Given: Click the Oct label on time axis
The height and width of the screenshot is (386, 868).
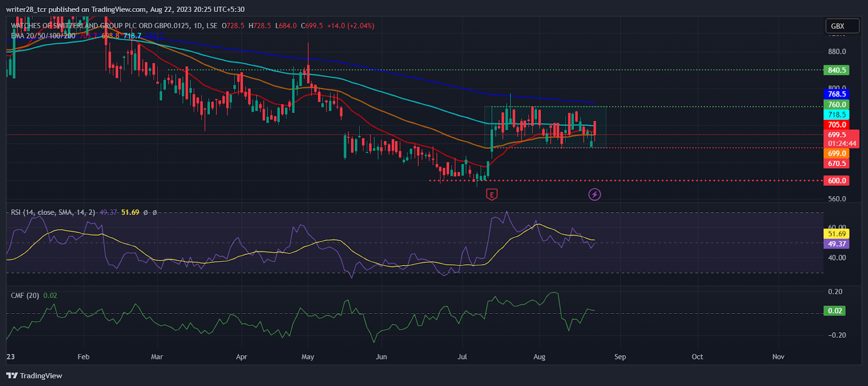Looking at the screenshot, I should 697,357.
